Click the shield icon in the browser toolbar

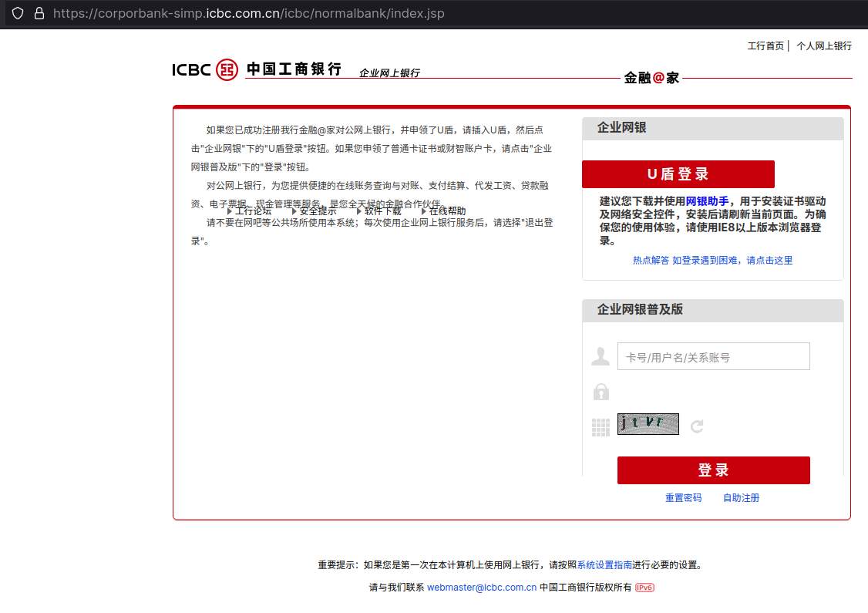pos(17,12)
